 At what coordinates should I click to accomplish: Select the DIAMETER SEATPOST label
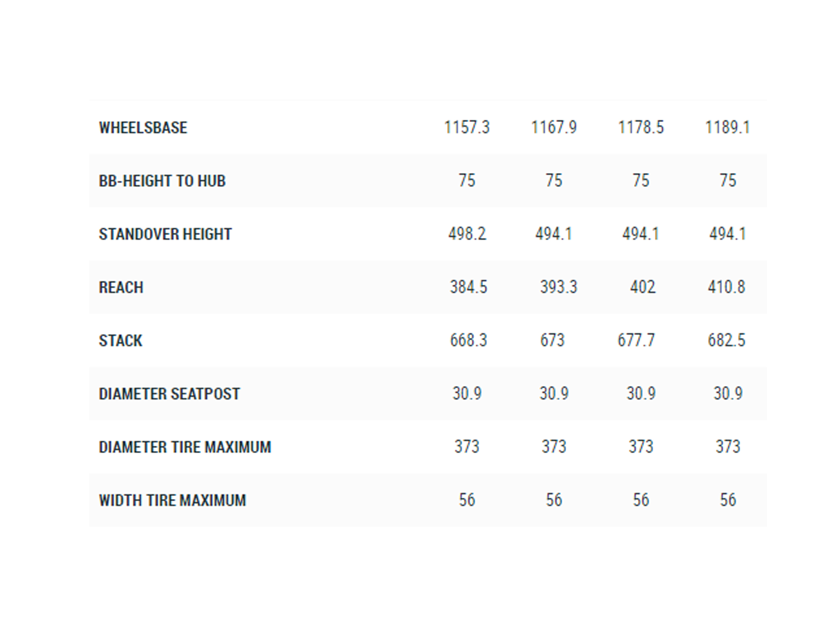[x=169, y=394]
